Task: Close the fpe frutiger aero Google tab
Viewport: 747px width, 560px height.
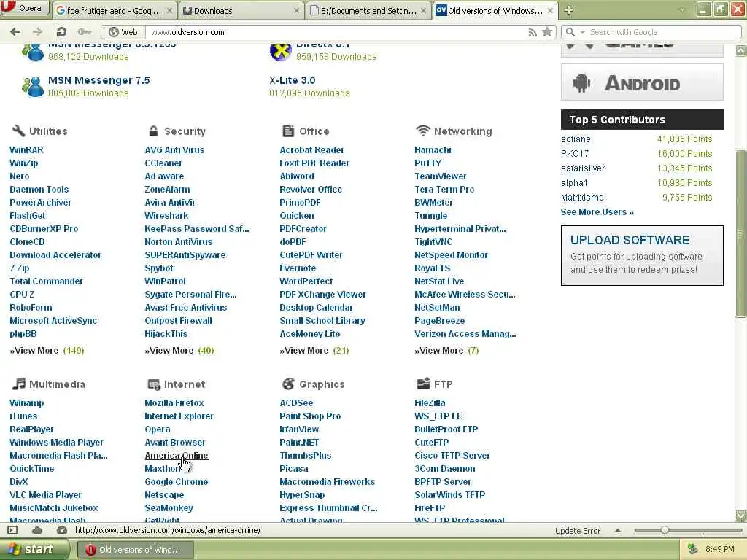Action: click(x=170, y=10)
